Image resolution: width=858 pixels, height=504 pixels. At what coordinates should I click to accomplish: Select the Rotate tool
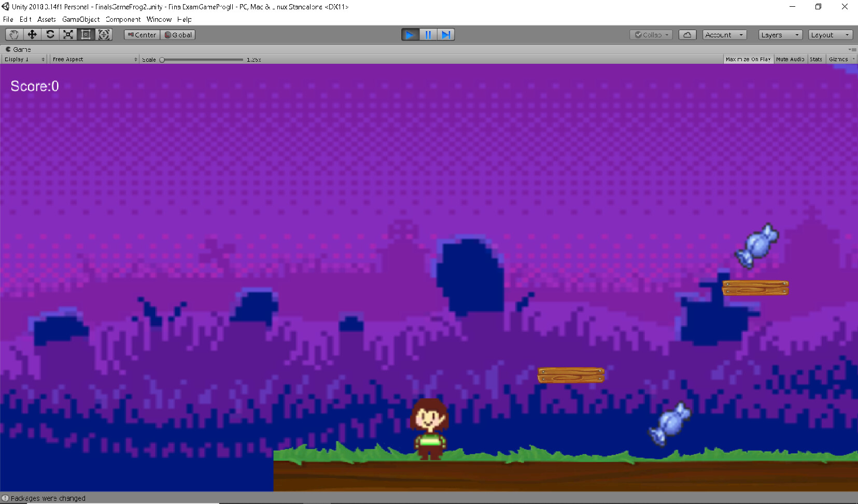tap(50, 34)
